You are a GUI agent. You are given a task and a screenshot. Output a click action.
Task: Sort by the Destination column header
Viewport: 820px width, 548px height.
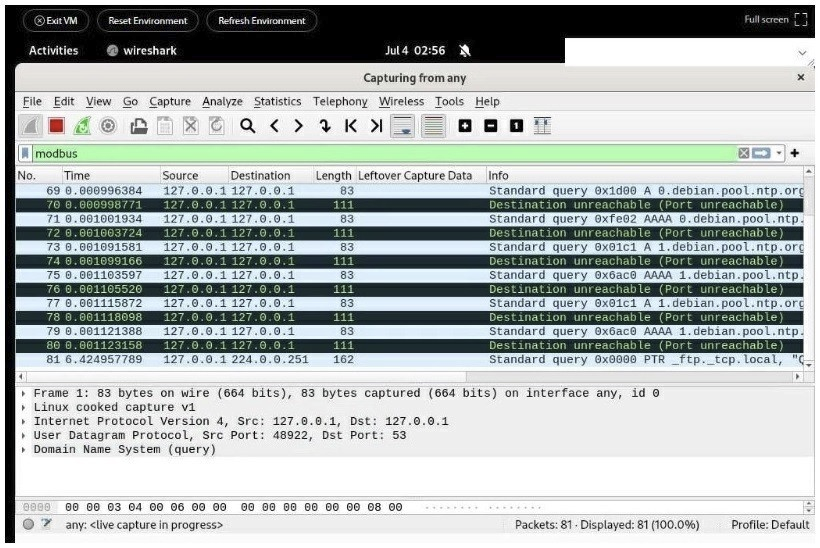point(270,176)
